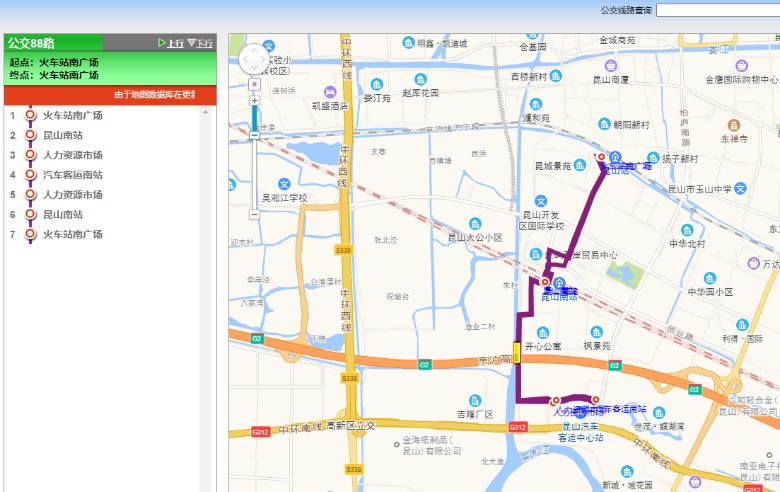Click the map zoom in plus button

[x=254, y=101]
